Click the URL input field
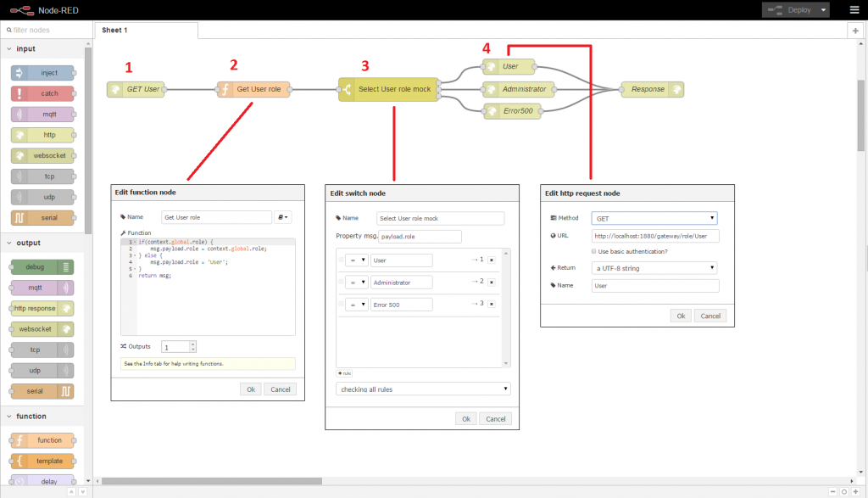This screenshot has height=498, width=868. [655, 236]
